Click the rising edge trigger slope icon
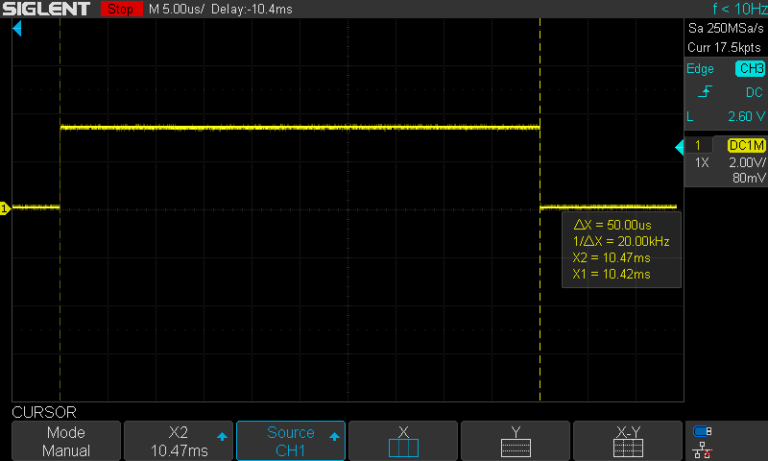768x461 pixels. (x=704, y=92)
